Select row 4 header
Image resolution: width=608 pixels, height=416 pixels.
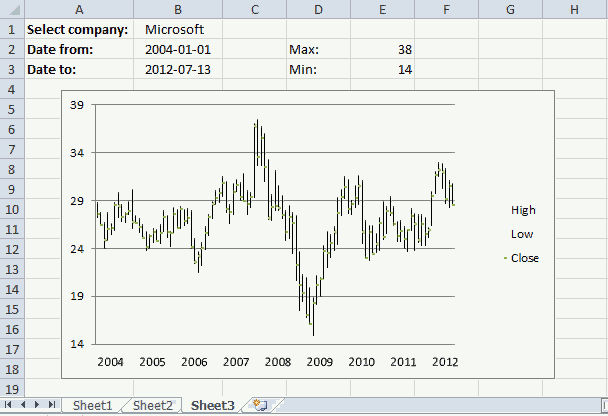click(x=12, y=90)
